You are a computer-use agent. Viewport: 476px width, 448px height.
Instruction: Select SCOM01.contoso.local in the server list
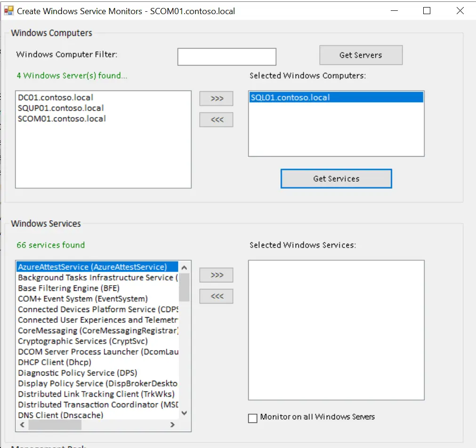62,119
